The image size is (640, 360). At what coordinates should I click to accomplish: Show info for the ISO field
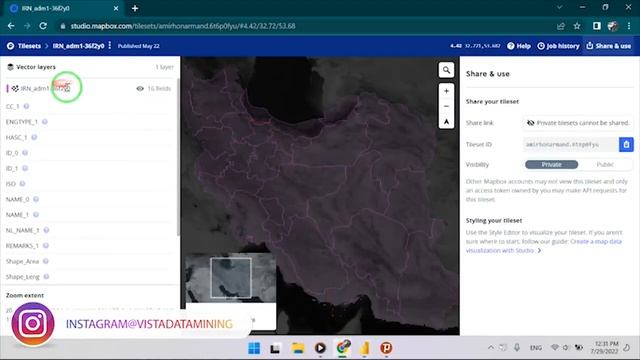(x=22, y=184)
